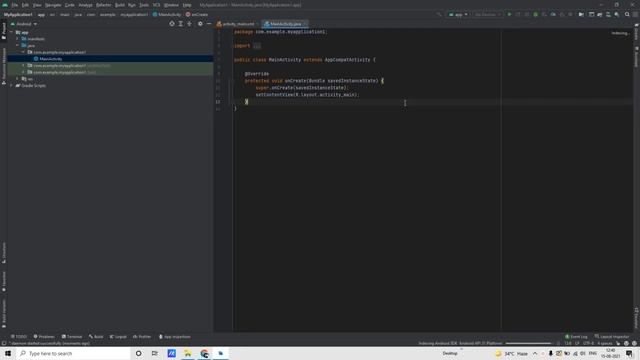Viewport: 640px width, 360px height.
Task: Click the Select Opened File target icon
Action: 172,24
